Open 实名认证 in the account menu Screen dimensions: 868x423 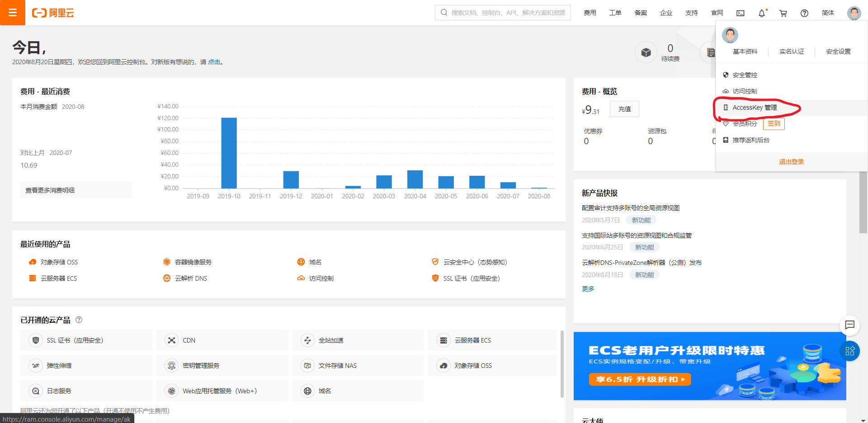tap(792, 52)
